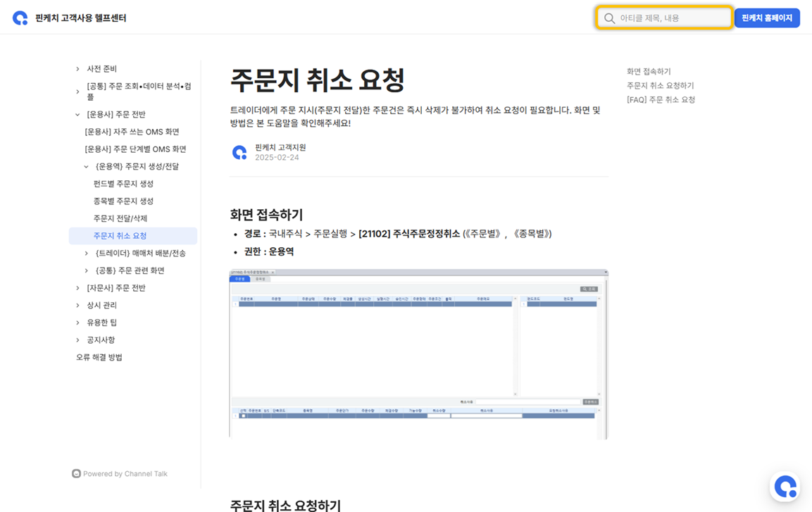The height and width of the screenshot is (512, 812).
Task: Click the 핀케치 홈페이지 button
Action: pyautogui.click(x=766, y=18)
